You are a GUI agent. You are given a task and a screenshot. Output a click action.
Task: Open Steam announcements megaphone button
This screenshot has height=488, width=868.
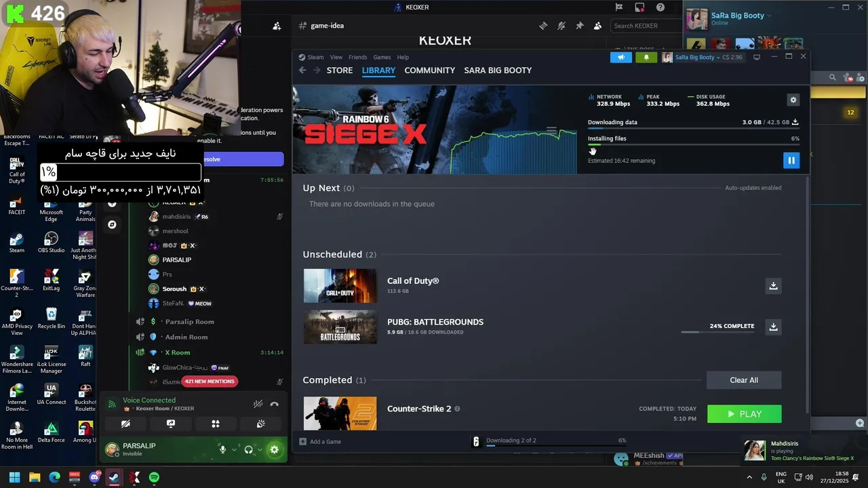coord(620,58)
